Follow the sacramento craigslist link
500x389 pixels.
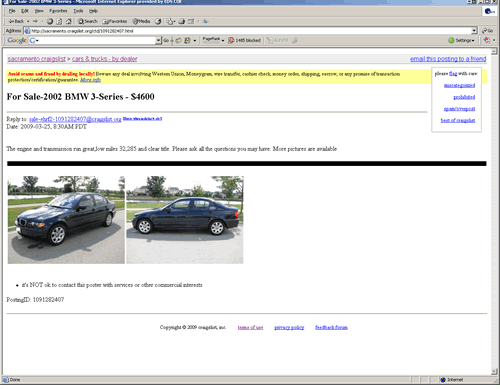[x=36, y=59]
